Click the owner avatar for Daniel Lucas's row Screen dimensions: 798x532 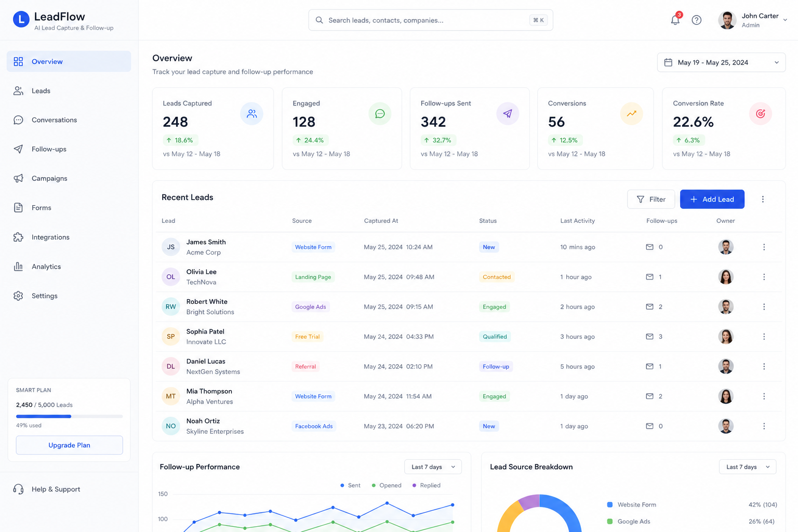(x=726, y=367)
